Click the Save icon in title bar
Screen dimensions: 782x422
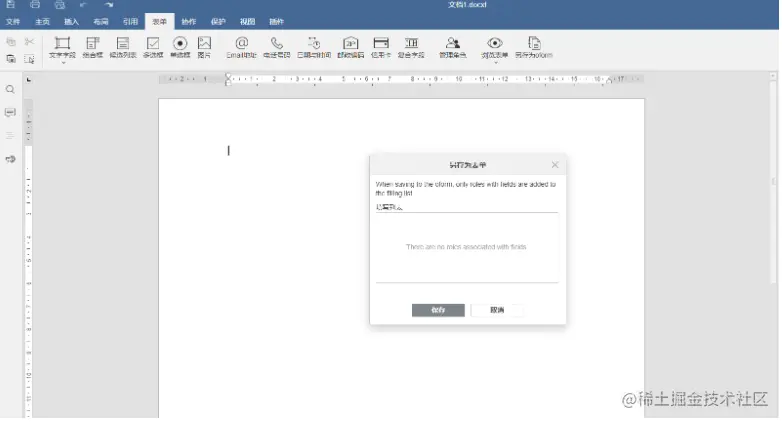(x=10, y=4)
